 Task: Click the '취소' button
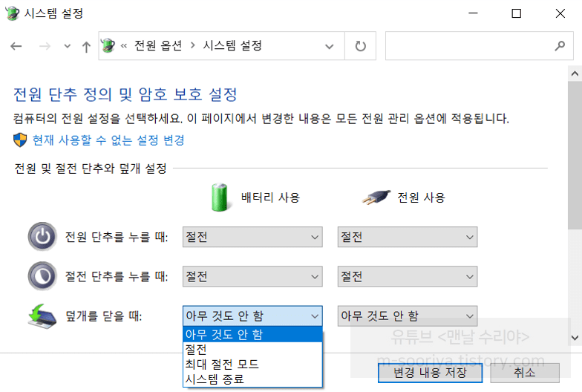click(524, 373)
